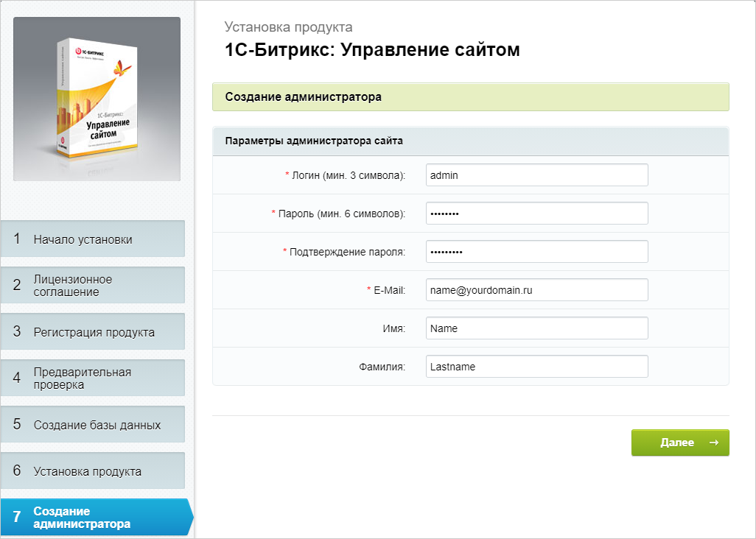Select the Имя field containing Name
Viewport: 756px width, 539px height.
point(536,328)
